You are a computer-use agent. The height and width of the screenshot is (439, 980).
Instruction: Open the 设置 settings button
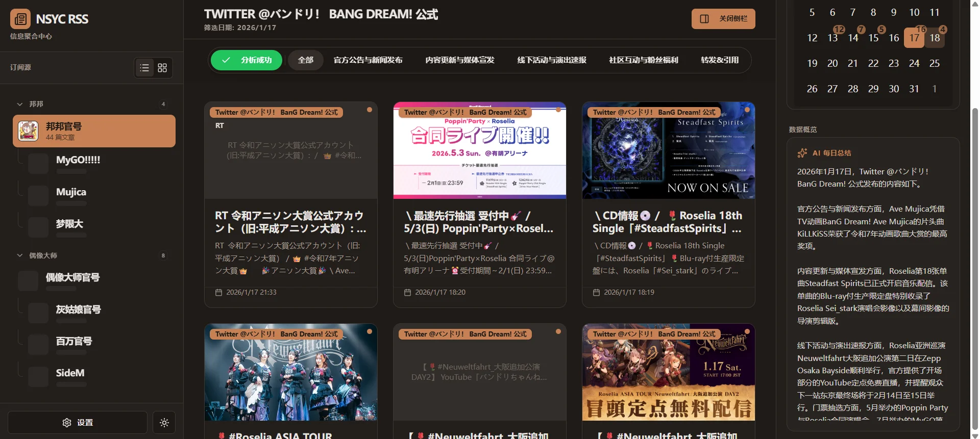coord(78,423)
